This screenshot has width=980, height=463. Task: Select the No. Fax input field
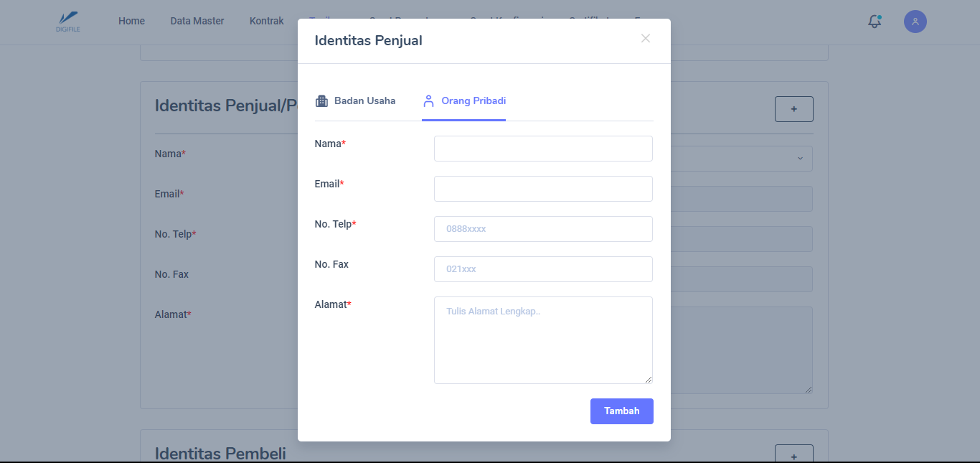(543, 269)
